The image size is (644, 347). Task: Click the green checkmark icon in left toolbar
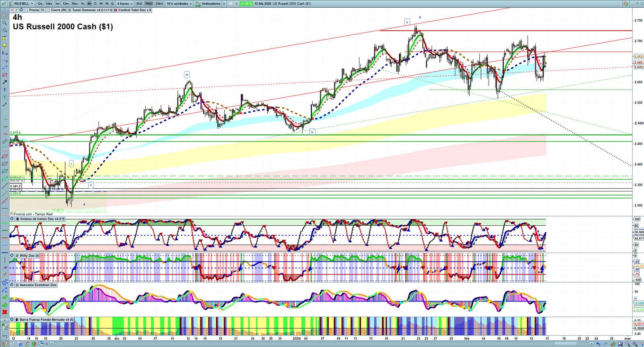[x=5, y=297]
